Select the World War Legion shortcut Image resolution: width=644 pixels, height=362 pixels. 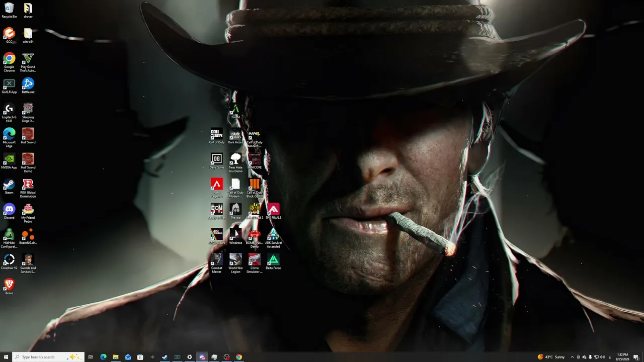235,264
